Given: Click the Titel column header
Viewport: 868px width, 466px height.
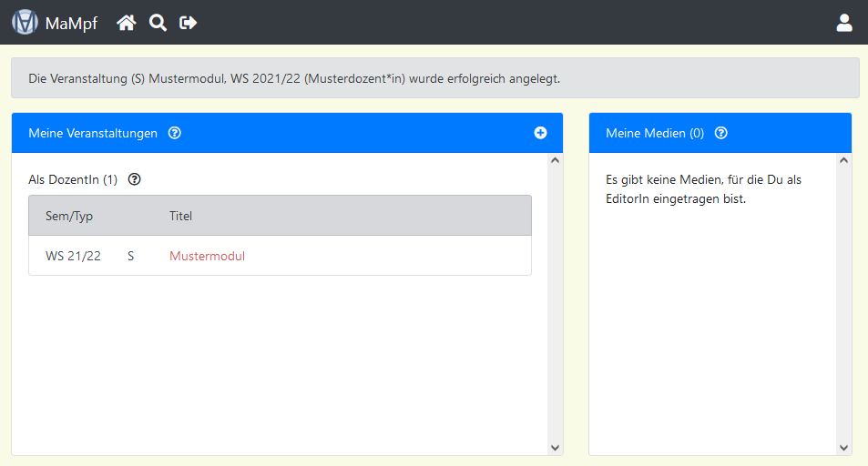Looking at the screenshot, I should [x=180, y=216].
